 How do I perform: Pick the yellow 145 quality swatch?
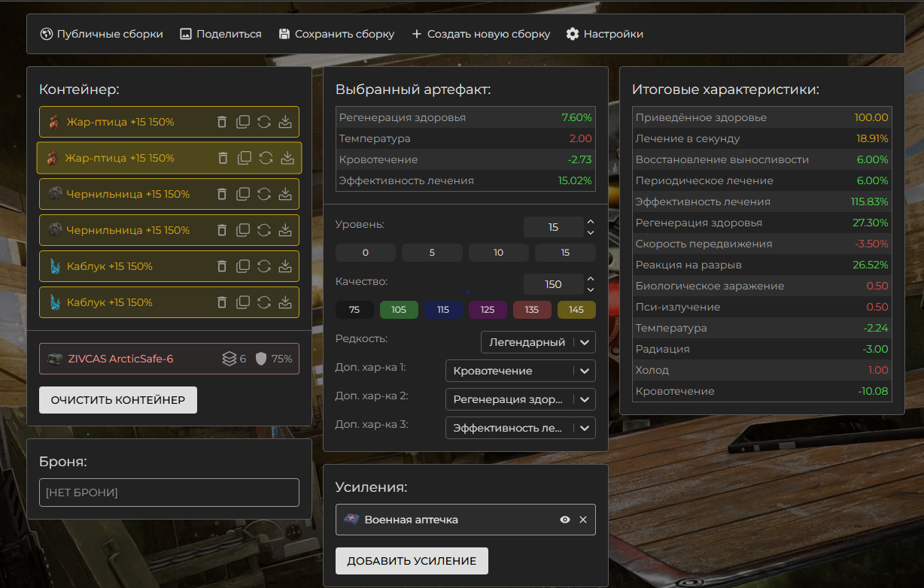576,310
